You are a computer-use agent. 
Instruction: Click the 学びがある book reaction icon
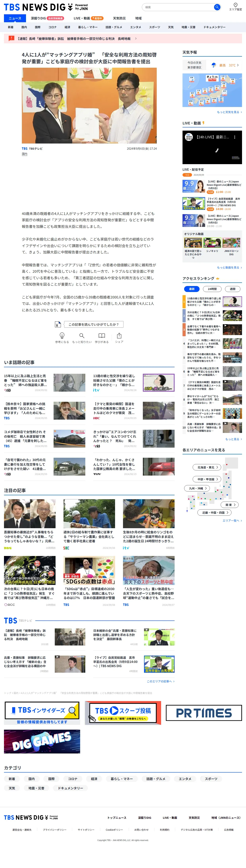101,335
